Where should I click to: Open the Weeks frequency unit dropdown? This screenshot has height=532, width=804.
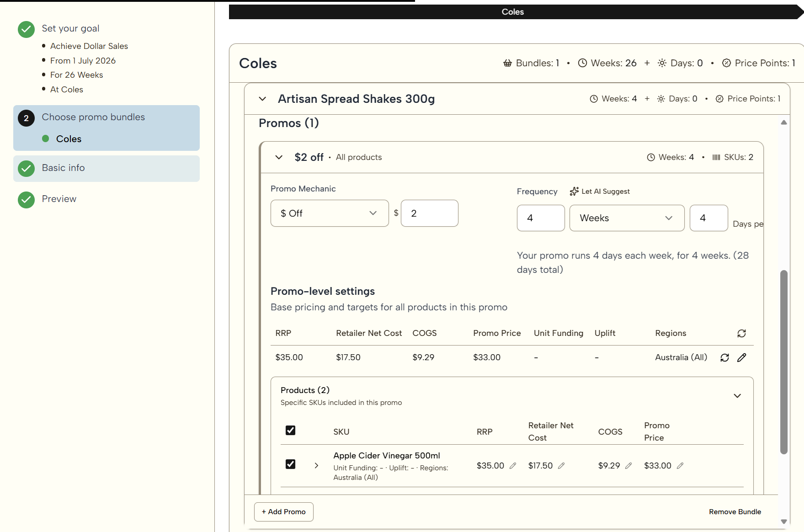tap(627, 218)
